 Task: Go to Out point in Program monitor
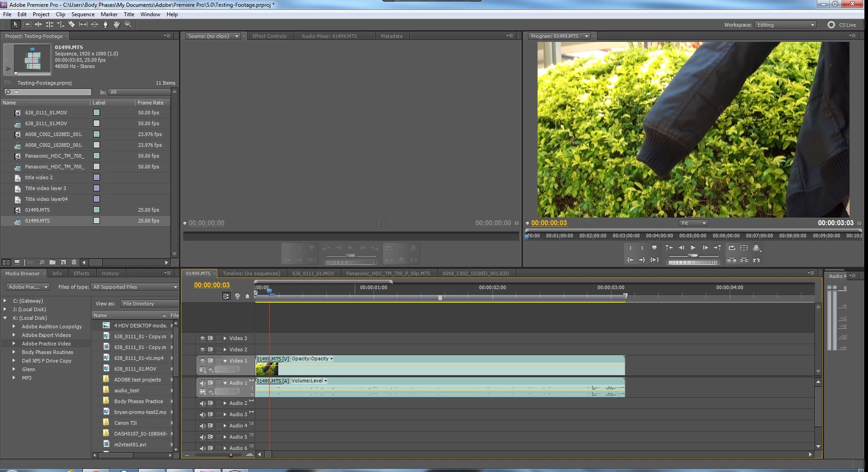click(x=642, y=260)
